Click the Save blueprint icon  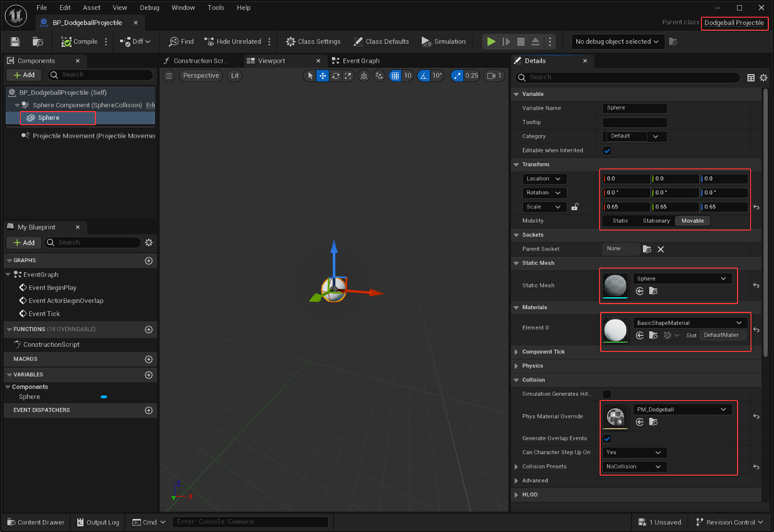[x=15, y=42]
